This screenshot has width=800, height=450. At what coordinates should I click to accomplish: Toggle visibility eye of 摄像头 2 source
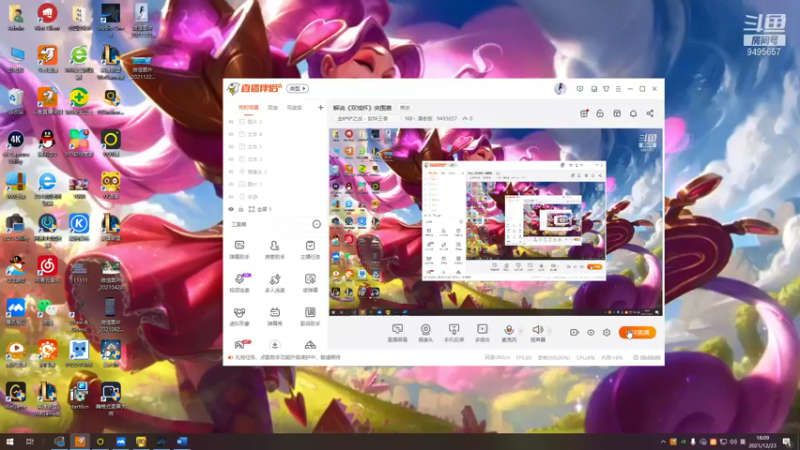pos(231,172)
